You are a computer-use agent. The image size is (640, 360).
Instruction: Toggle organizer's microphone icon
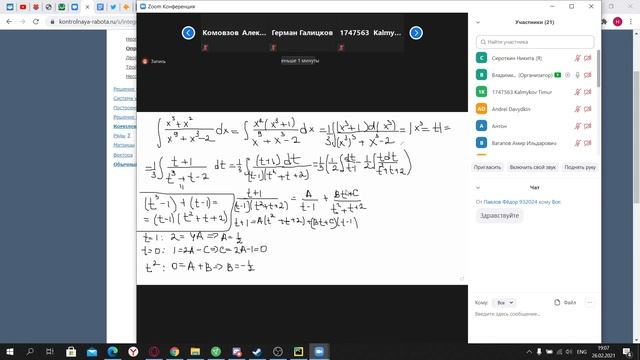[x=578, y=75]
